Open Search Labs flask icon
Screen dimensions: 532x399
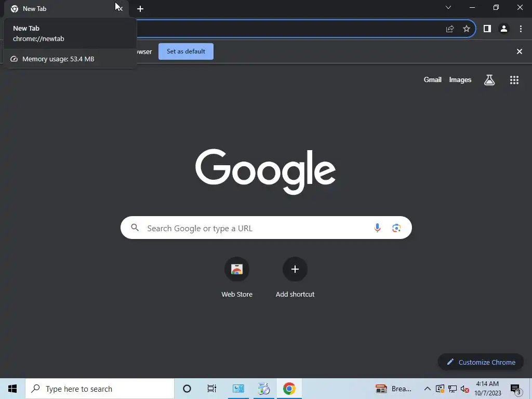(x=489, y=80)
